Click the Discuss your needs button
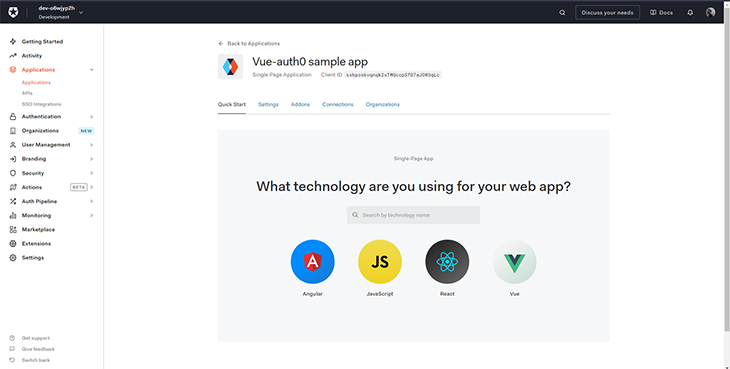Viewport: 730px width, 369px height. pyautogui.click(x=608, y=13)
